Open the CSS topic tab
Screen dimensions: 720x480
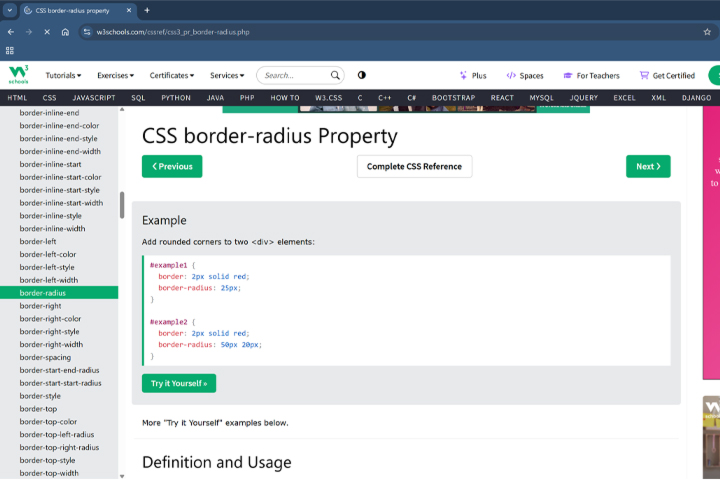click(49, 98)
